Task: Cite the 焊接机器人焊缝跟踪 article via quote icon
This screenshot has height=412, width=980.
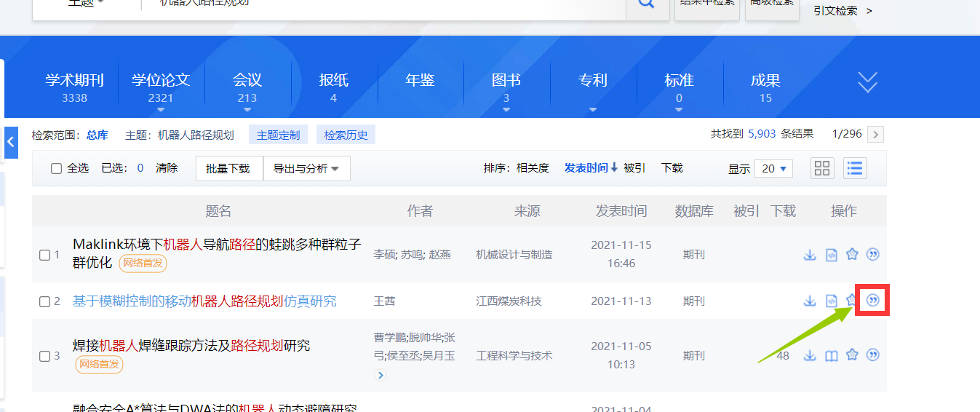Action: point(874,354)
